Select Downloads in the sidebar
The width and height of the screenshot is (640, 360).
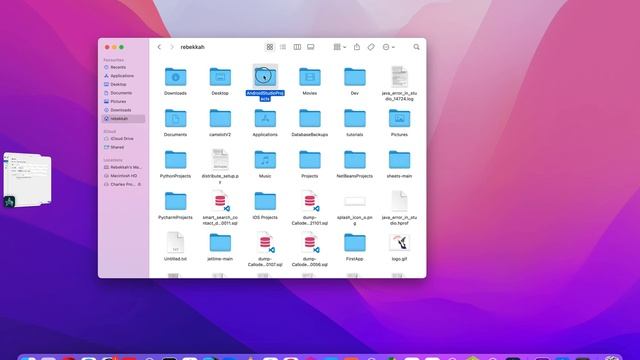pyautogui.click(x=123, y=110)
